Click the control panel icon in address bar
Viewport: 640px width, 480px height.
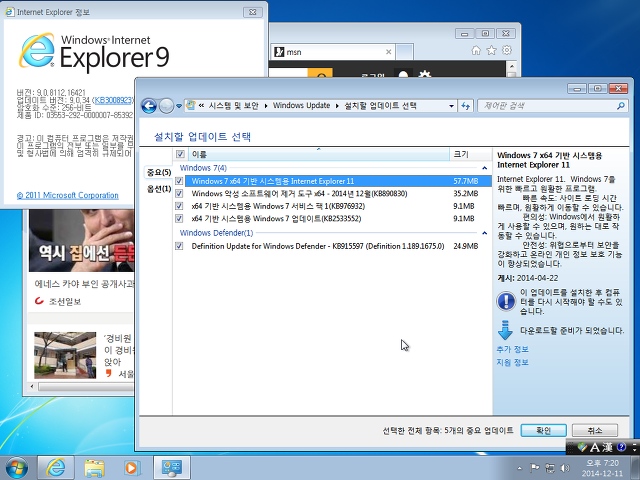click(x=191, y=105)
